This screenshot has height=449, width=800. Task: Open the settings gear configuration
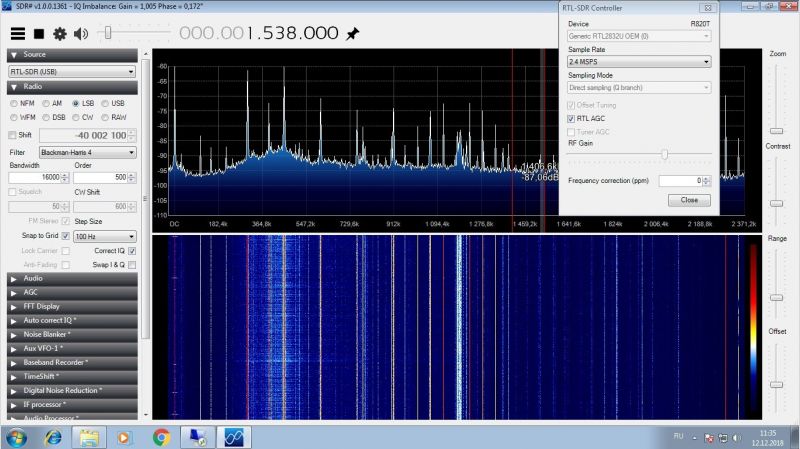point(60,34)
